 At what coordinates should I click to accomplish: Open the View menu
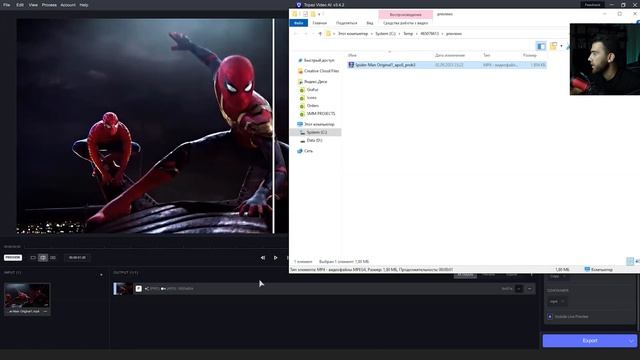(33, 5)
